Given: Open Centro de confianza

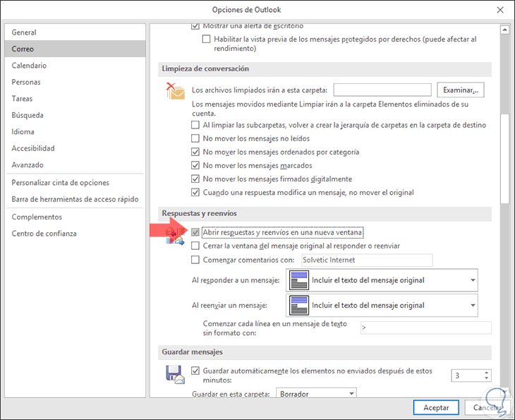Looking at the screenshot, I should 75,234.
